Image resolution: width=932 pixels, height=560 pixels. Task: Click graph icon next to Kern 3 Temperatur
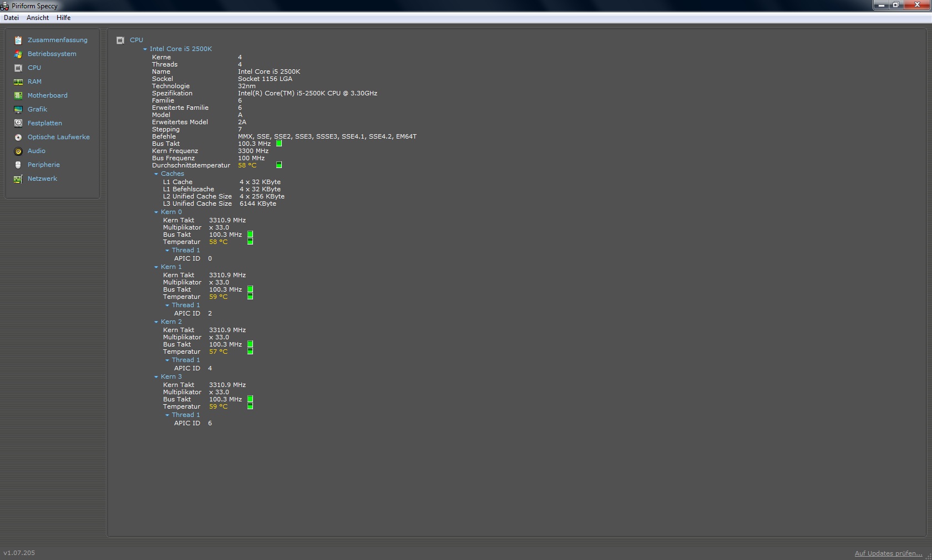250,406
